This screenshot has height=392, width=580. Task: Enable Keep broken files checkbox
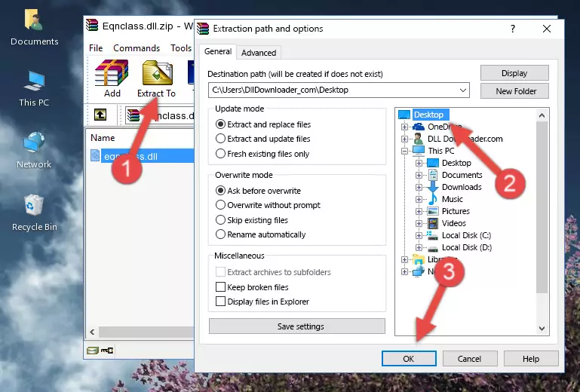coord(220,287)
